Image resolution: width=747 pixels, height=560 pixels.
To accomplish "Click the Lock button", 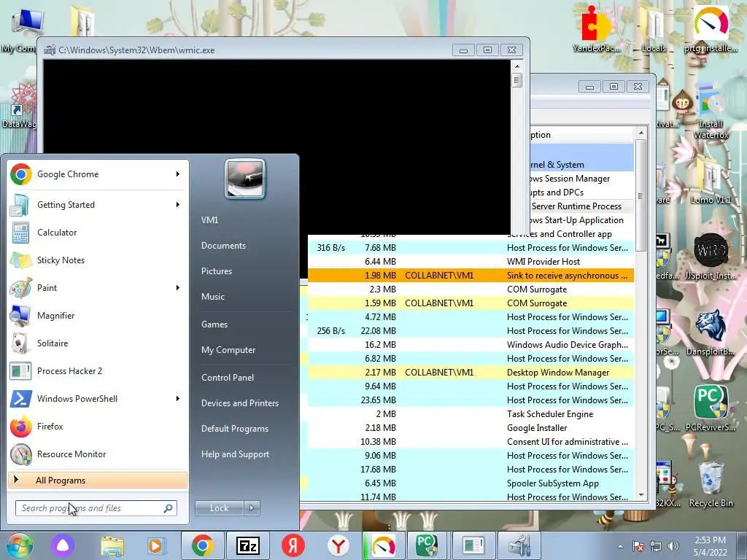I will 219,508.
